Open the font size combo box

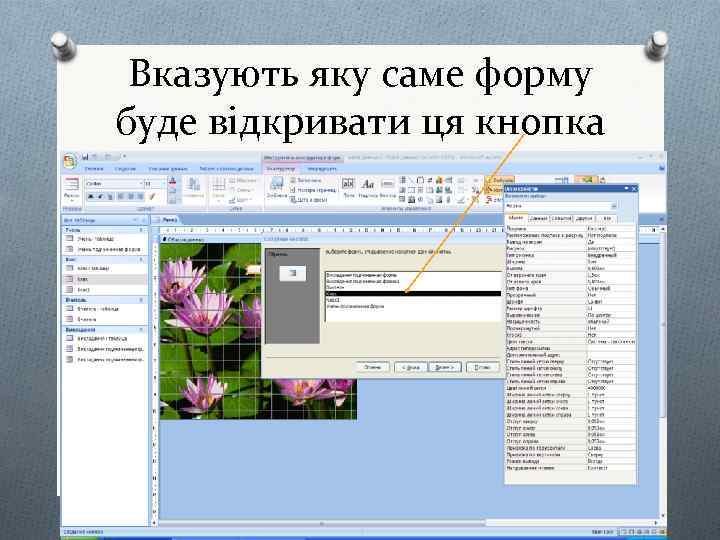click(x=154, y=184)
